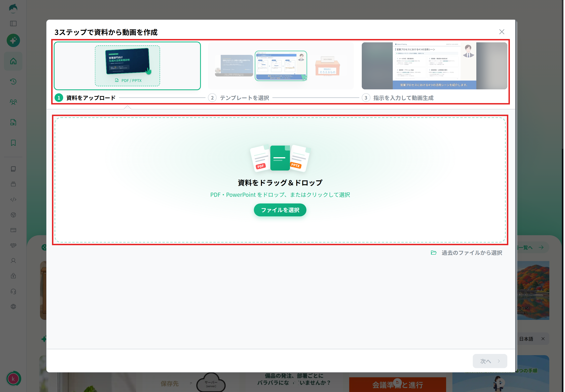Select the PDF / PPTX upload step thumbnail
Screen dimensions: 565x392
click(x=127, y=66)
